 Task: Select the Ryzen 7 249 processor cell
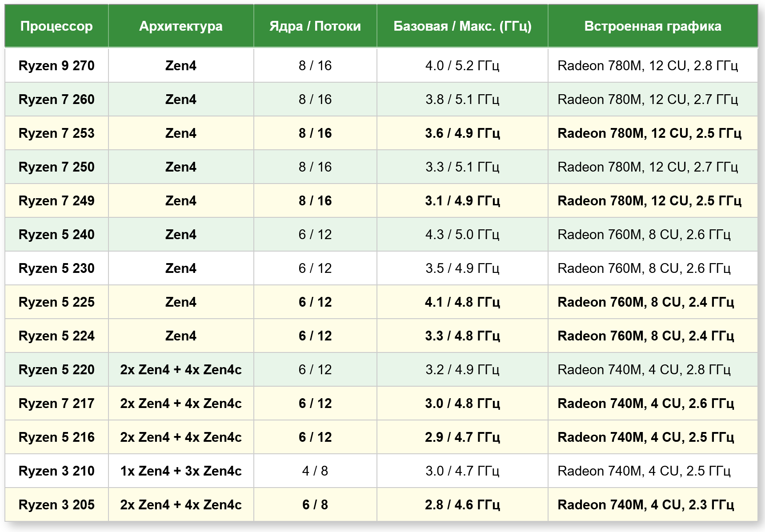[56, 200]
